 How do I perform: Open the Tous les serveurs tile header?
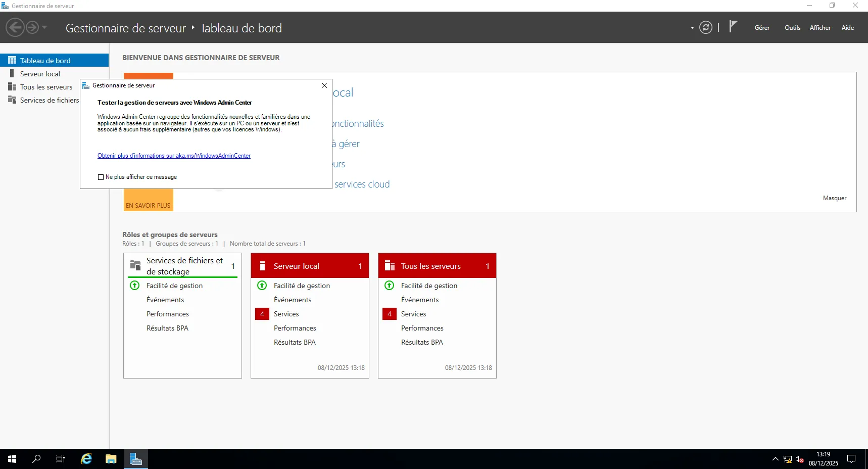437,266
